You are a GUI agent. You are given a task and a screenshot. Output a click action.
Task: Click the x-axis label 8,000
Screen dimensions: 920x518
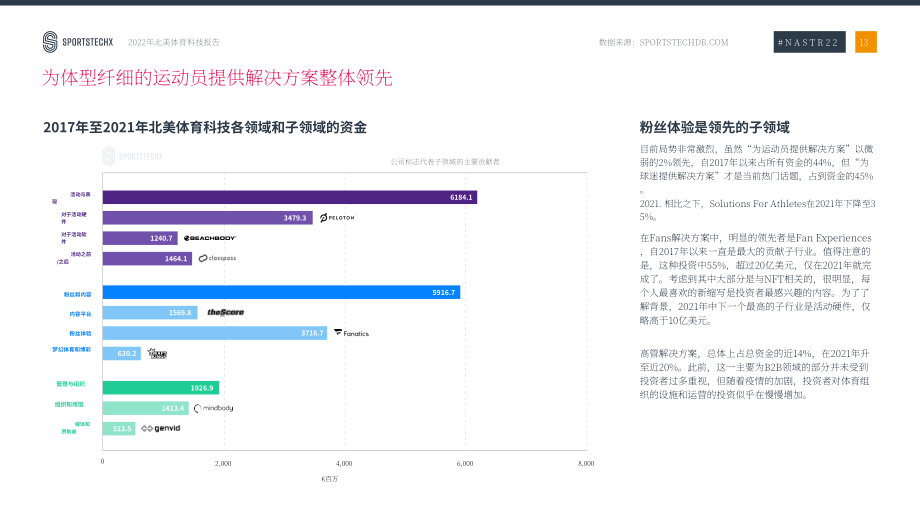(x=586, y=463)
